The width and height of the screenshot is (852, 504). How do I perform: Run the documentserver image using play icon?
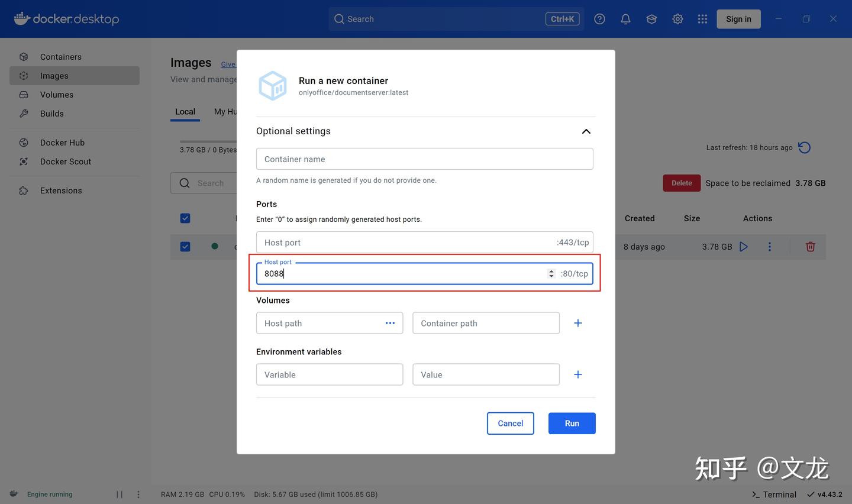(744, 247)
